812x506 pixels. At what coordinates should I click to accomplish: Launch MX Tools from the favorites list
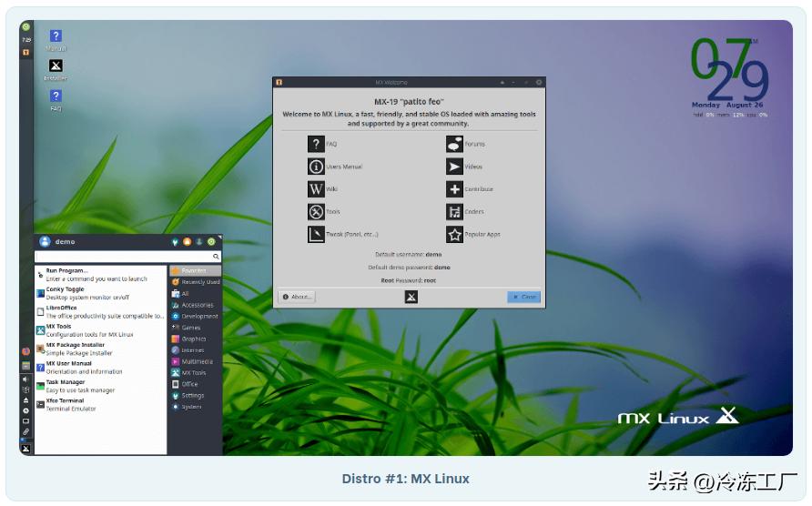click(x=101, y=330)
